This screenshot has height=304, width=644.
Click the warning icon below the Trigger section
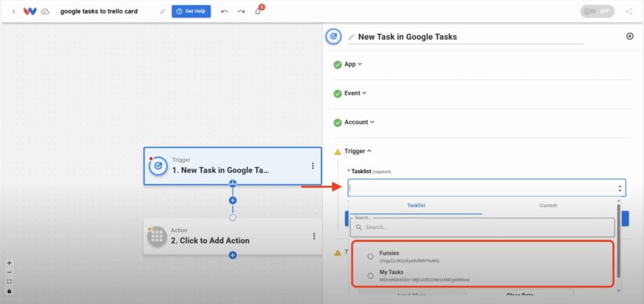(x=338, y=253)
